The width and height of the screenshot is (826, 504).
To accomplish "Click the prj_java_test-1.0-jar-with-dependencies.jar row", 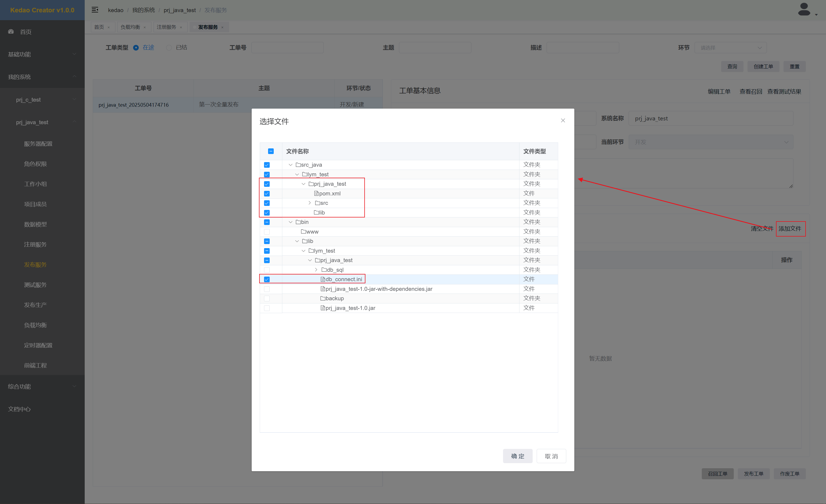I will coord(379,289).
